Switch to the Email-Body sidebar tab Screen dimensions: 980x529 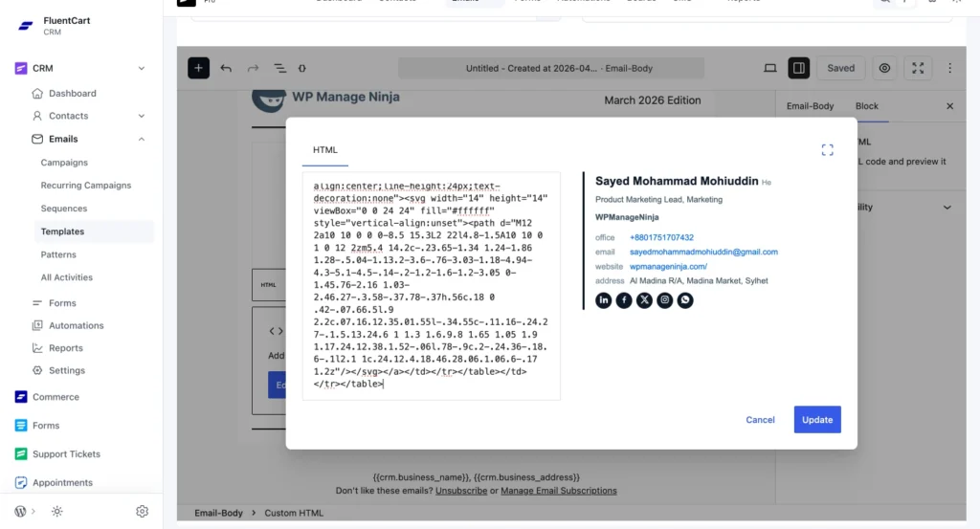(x=810, y=106)
